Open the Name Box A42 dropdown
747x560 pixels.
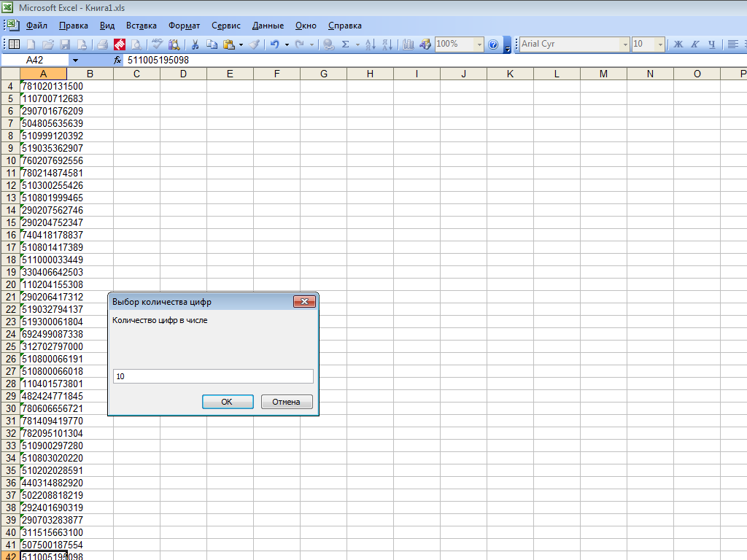point(75,60)
